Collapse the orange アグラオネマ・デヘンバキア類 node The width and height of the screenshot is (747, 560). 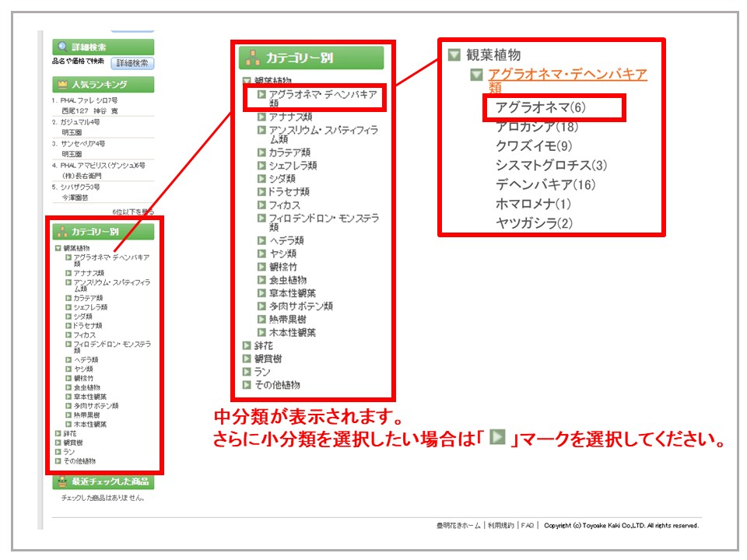[477, 75]
